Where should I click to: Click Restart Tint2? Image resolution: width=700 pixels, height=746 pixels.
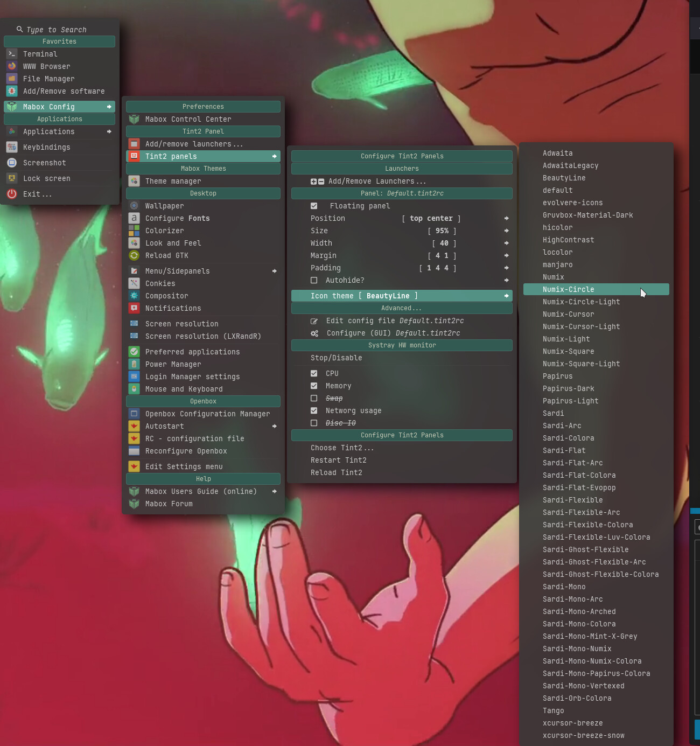click(x=338, y=460)
